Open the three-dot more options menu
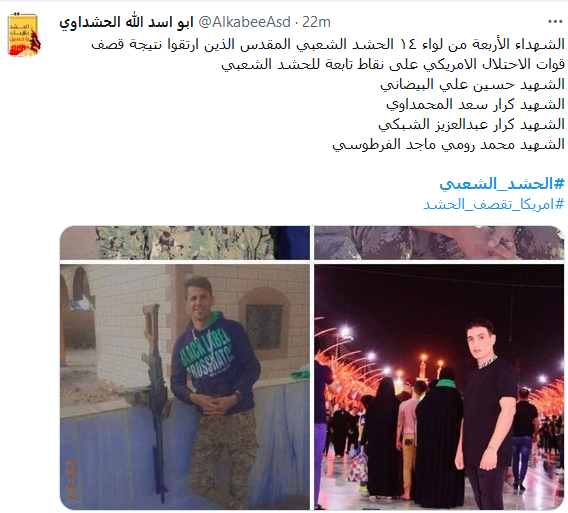 [555, 22]
